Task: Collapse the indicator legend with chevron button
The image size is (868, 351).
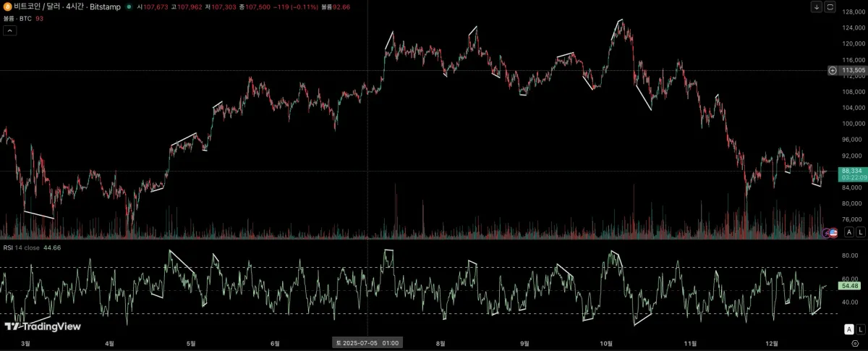Action: pyautogui.click(x=9, y=30)
